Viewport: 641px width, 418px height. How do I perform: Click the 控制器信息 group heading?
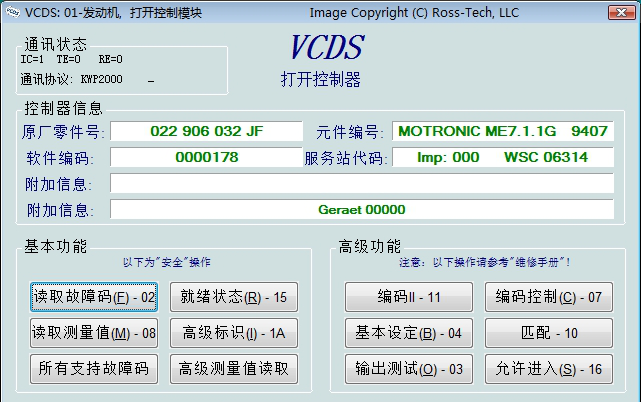63,108
